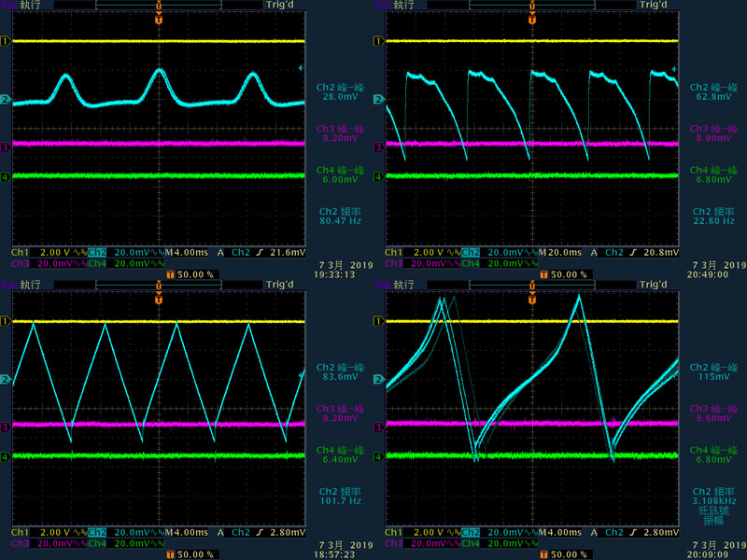This screenshot has width=747, height=560.
Task: Pick the Ch4 peak-to-peak 6.00mV reading
Action: tap(340, 175)
